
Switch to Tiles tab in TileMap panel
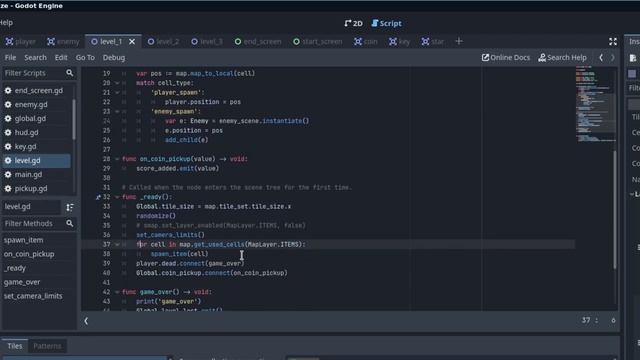point(15,346)
